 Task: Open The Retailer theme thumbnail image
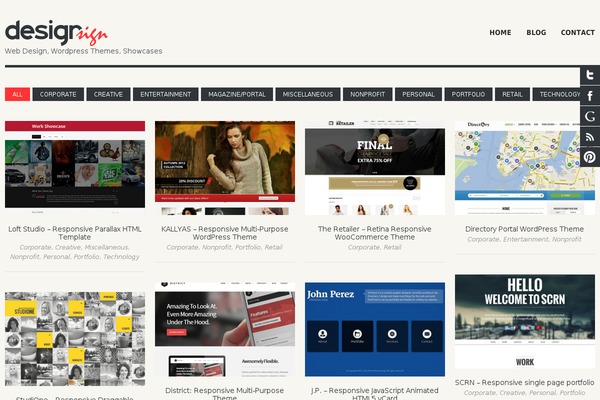[x=375, y=168]
